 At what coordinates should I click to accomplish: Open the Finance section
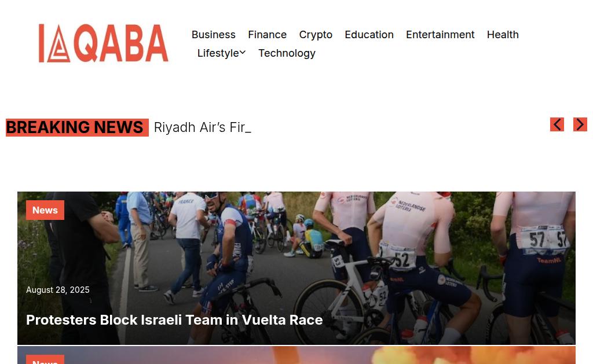pyautogui.click(x=267, y=34)
